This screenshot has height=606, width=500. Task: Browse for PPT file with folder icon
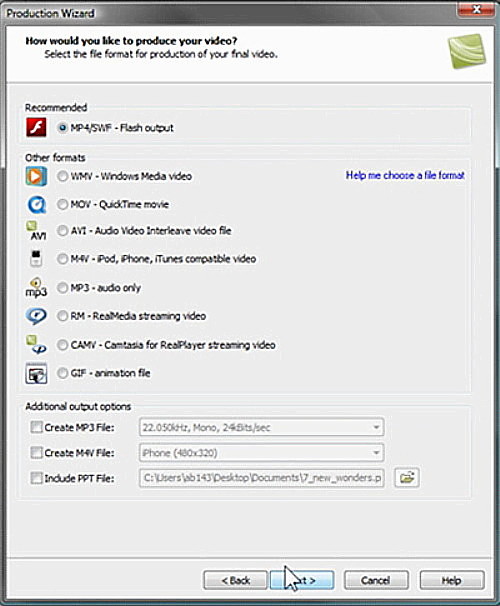407,478
